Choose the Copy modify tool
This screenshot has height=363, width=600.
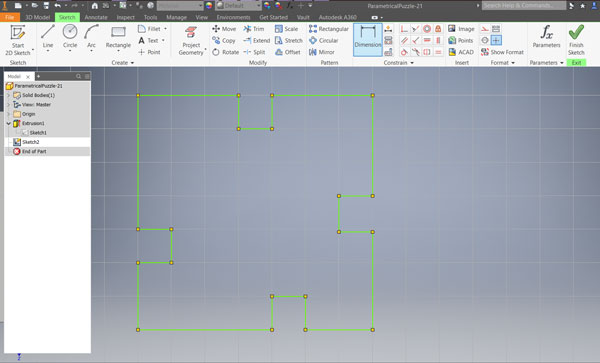coord(223,41)
